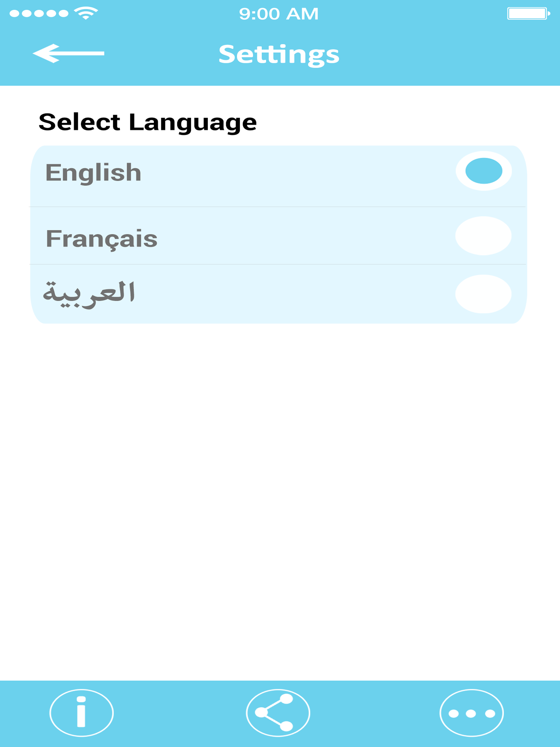
Task: Click bottom bar between share and more icons
Action: (375, 713)
